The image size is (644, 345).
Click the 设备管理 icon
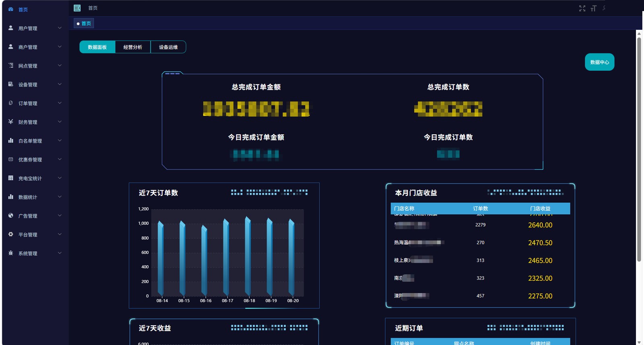coord(11,84)
